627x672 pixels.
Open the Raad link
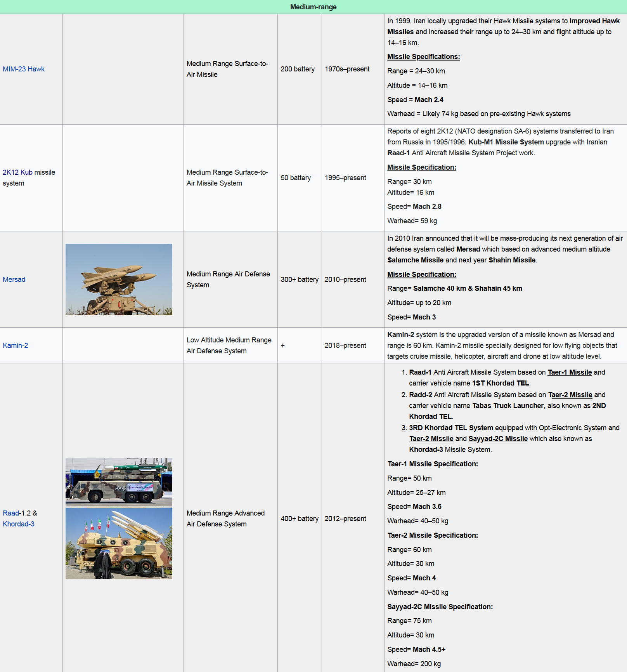tap(11, 513)
